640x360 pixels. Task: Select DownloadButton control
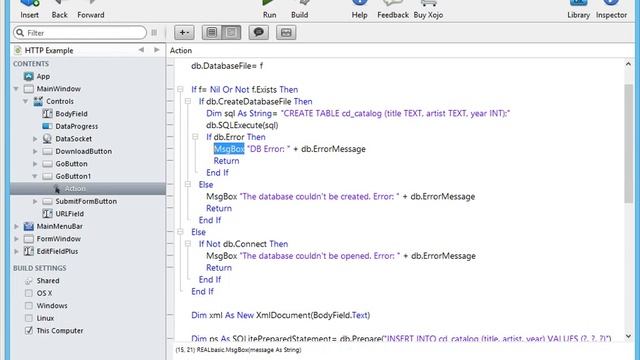click(83, 151)
